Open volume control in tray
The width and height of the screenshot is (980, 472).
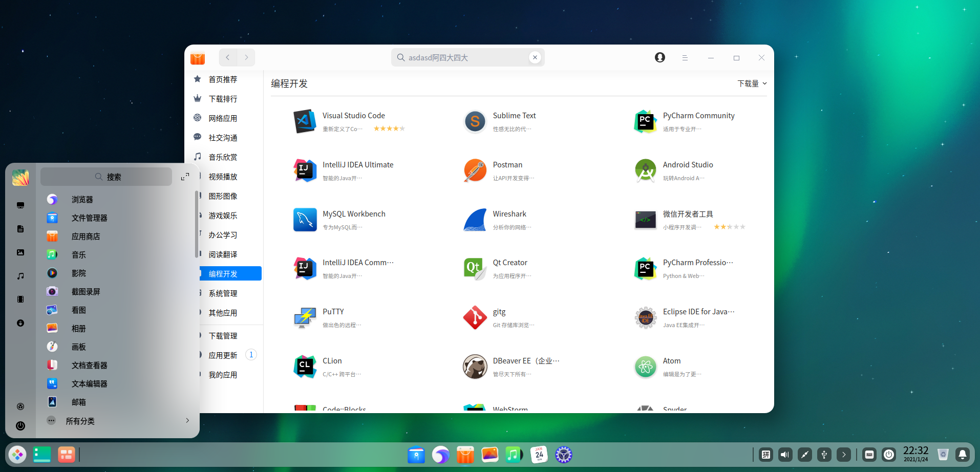point(785,454)
